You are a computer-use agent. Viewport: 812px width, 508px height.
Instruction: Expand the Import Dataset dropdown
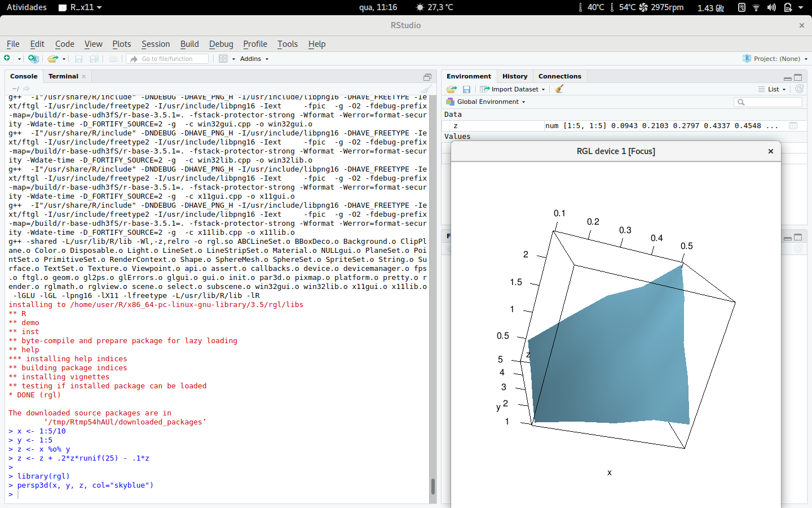point(514,89)
